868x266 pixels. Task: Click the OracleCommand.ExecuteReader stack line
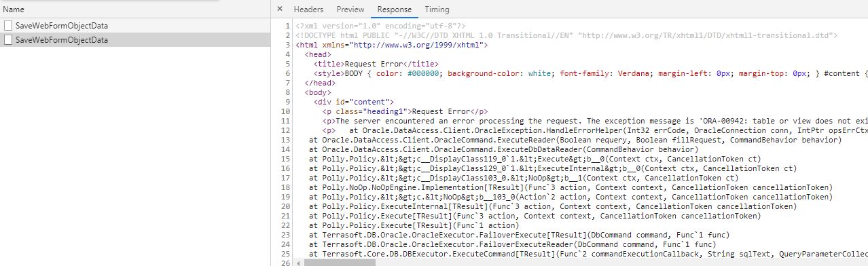click(575, 139)
